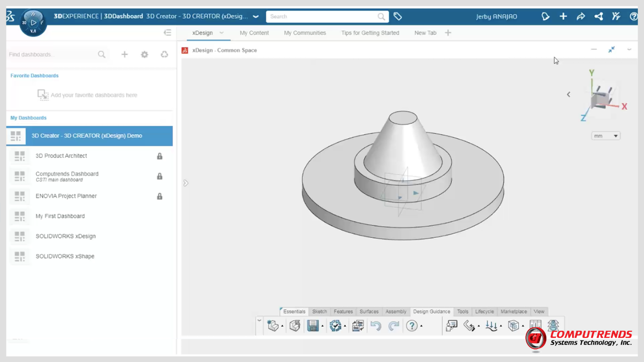644x362 pixels.
Task: Select the ENOVIA Project Planner dashboard
Action: tap(66, 196)
